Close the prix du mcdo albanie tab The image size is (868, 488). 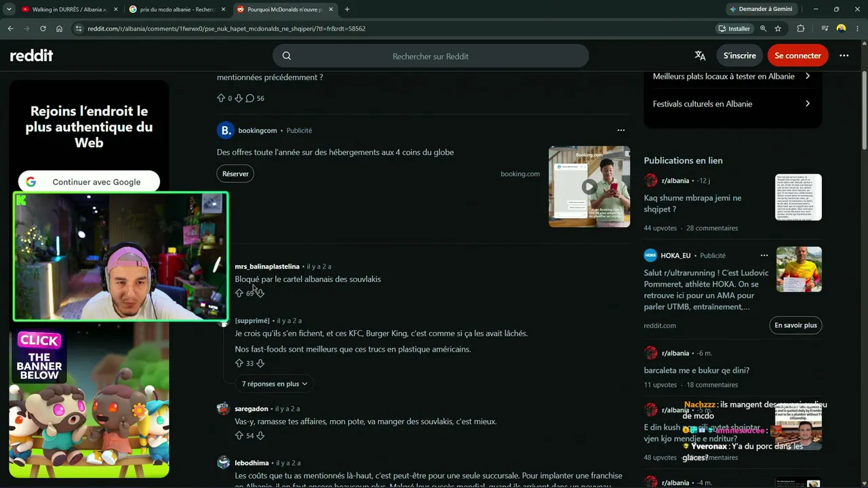point(223,9)
